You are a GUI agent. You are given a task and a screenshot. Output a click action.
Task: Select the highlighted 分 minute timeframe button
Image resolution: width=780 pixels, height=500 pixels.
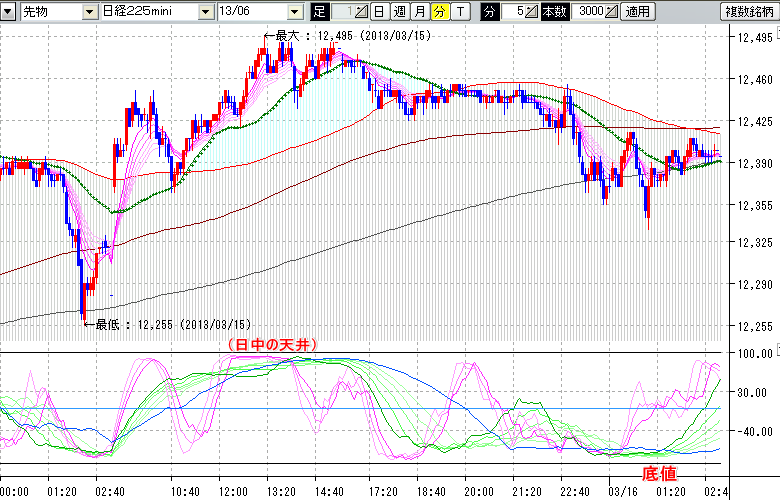tap(438, 12)
